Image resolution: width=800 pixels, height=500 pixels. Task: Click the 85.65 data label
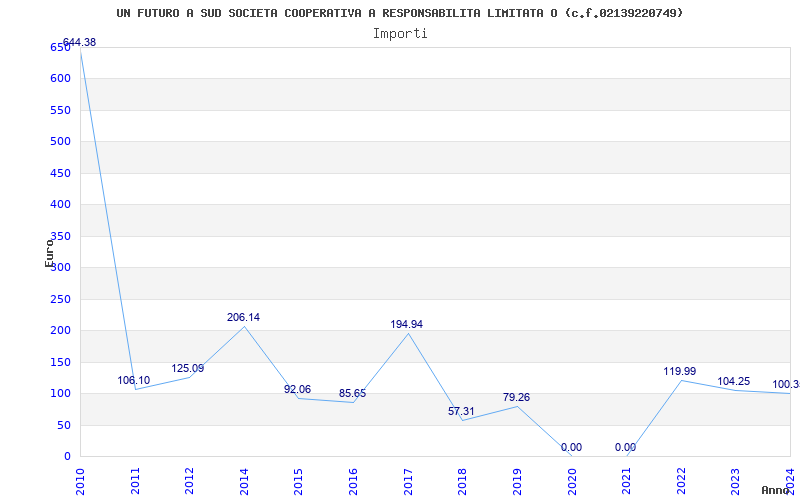pos(353,393)
